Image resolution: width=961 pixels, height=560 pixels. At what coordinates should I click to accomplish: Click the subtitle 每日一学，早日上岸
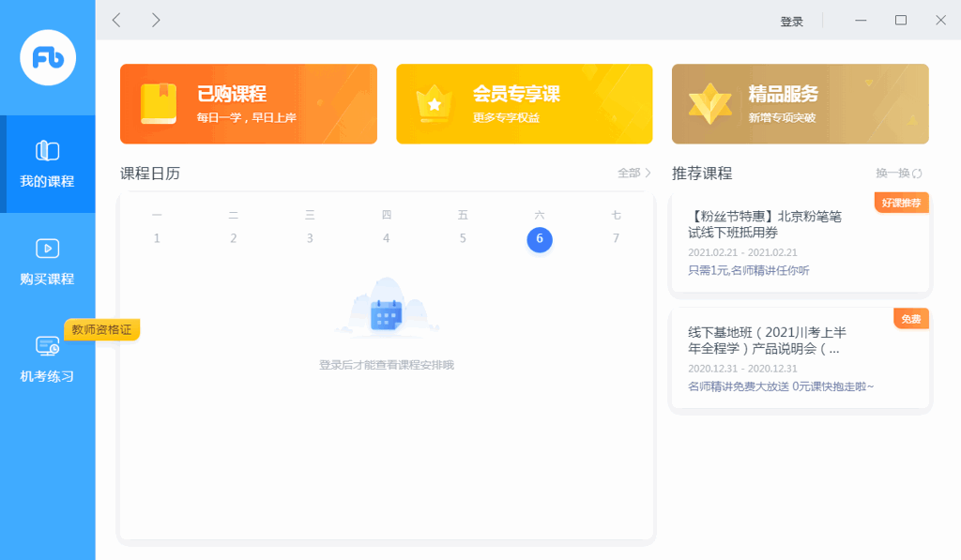click(x=247, y=117)
